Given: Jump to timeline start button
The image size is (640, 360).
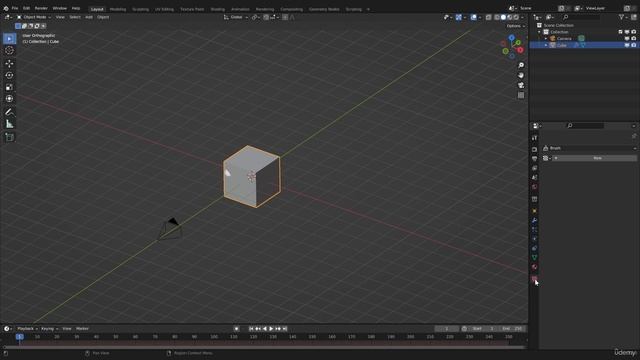Looking at the screenshot, I should (x=251, y=329).
